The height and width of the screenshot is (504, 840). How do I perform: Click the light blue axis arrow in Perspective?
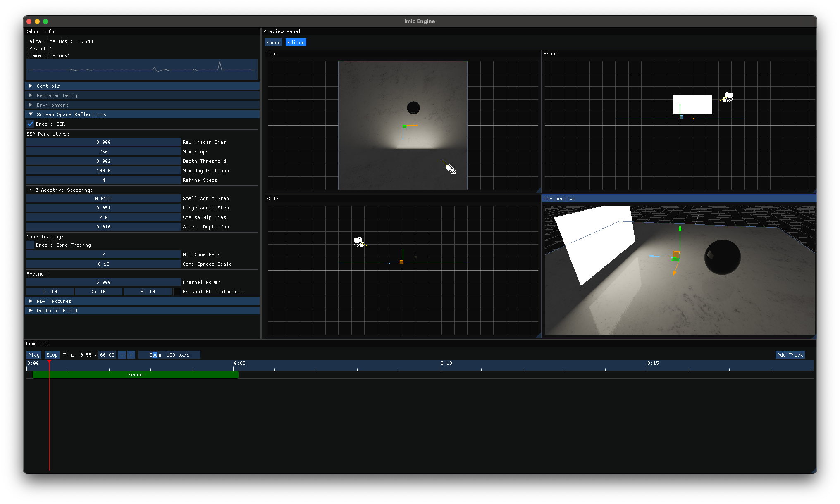652,256
